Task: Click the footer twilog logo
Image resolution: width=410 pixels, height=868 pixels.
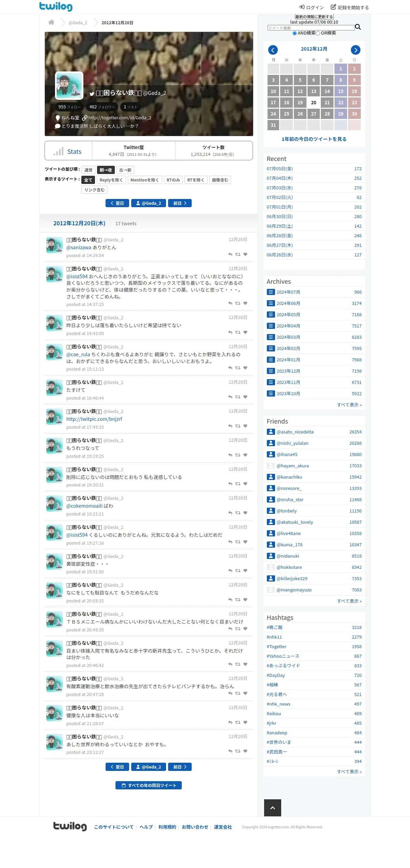Action: tap(70, 826)
